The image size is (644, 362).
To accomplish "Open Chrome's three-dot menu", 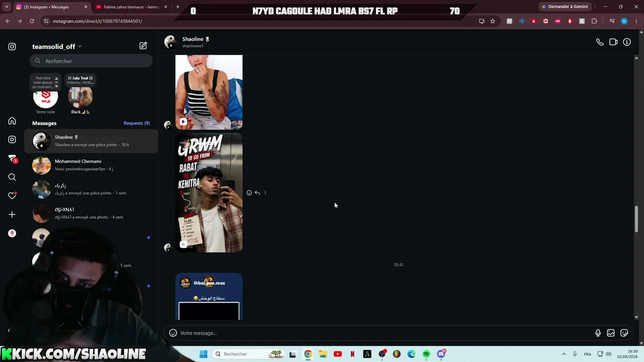I will [636, 21].
